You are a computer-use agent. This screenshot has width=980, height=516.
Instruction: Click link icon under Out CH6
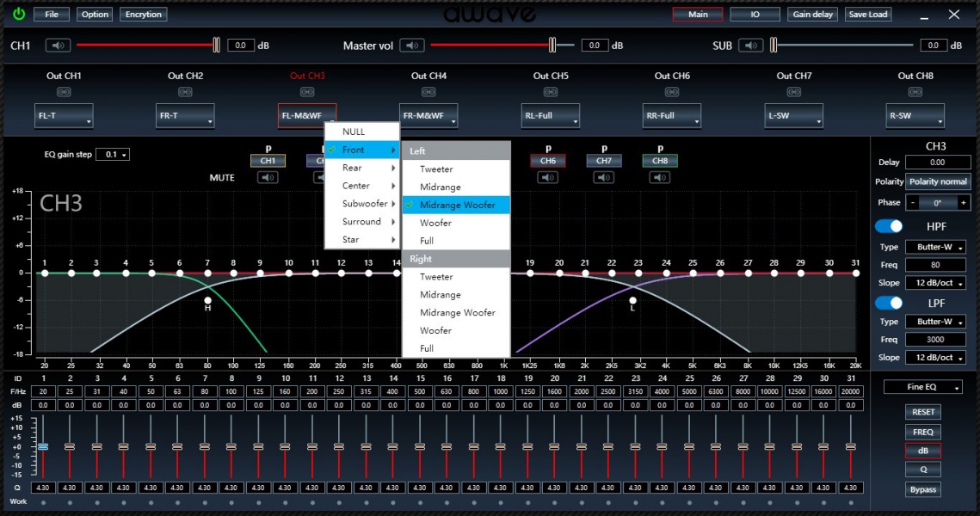pos(672,92)
